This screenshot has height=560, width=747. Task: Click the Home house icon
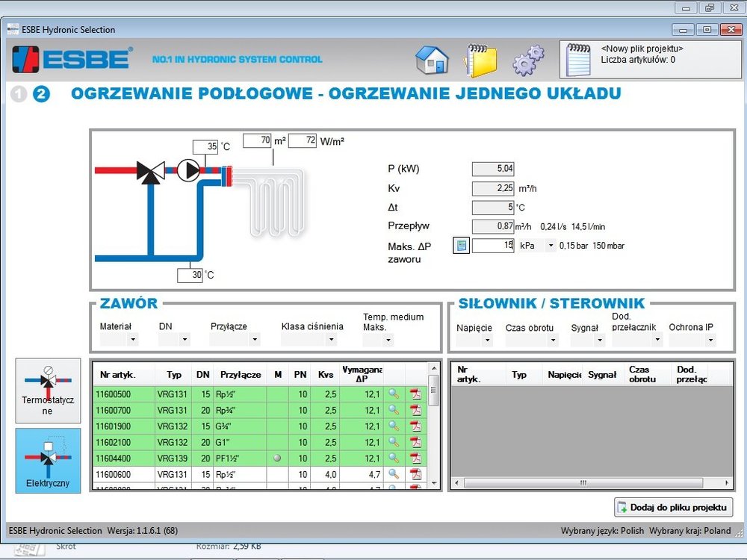click(432, 60)
